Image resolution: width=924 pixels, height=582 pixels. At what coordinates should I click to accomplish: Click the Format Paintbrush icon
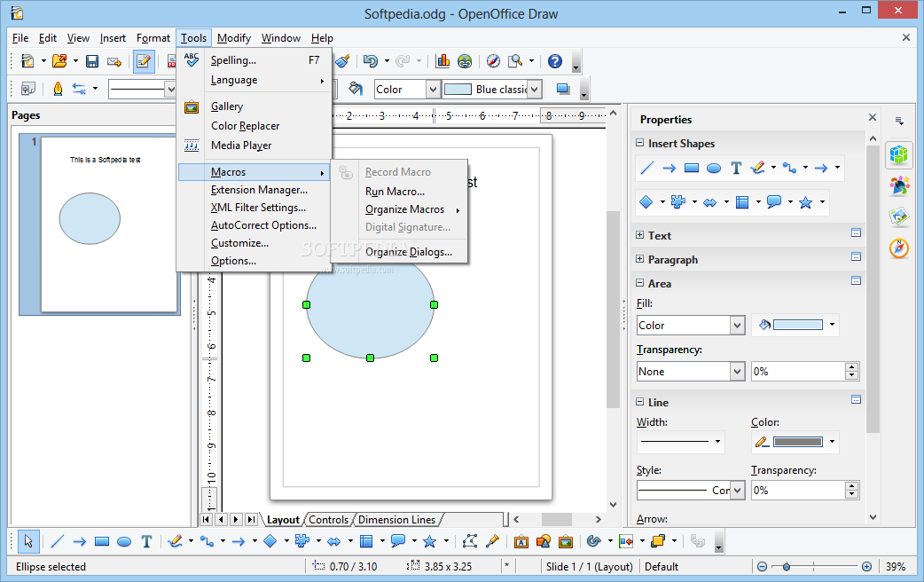(x=342, y=60)
